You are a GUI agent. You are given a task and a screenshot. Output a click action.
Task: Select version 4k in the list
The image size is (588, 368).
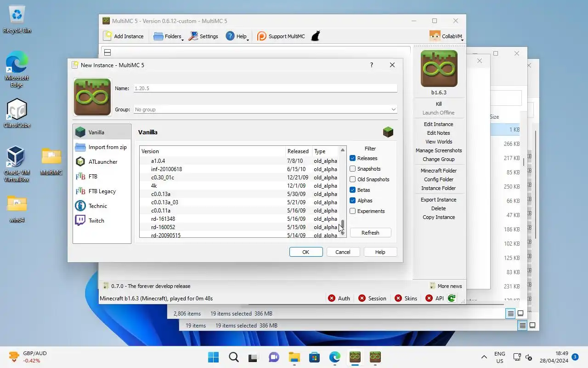(239, 186)
